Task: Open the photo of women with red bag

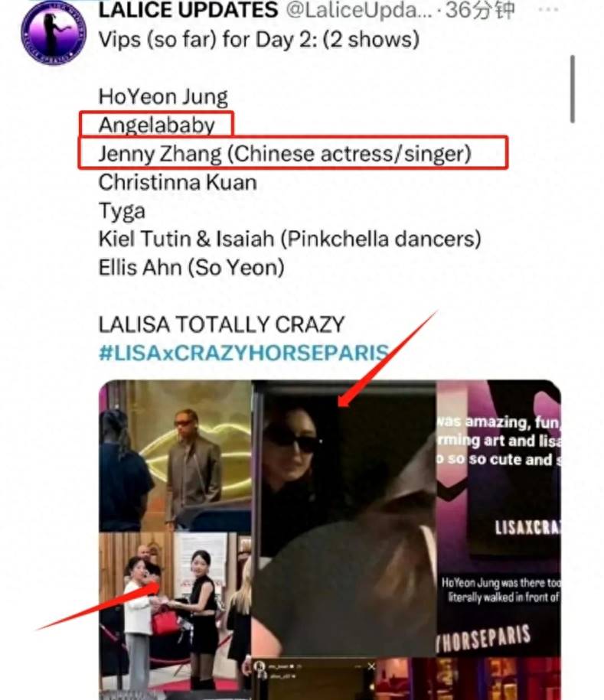Action: [x=175, y=616]
